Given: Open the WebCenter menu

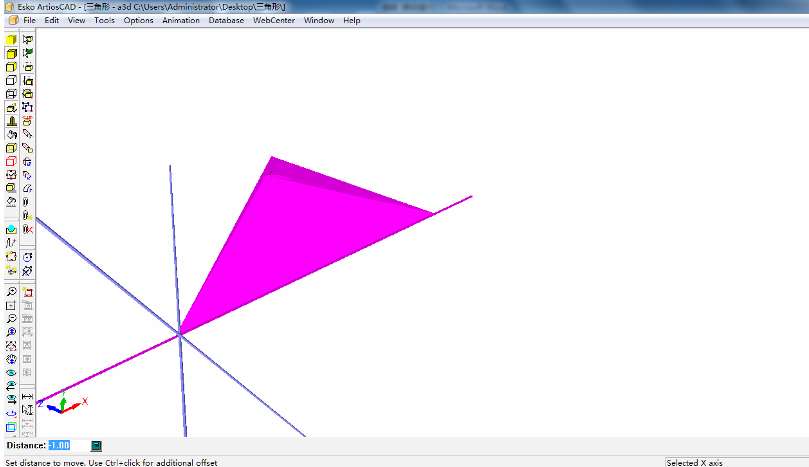Looking at the screenshot, I should pos(273,20).
